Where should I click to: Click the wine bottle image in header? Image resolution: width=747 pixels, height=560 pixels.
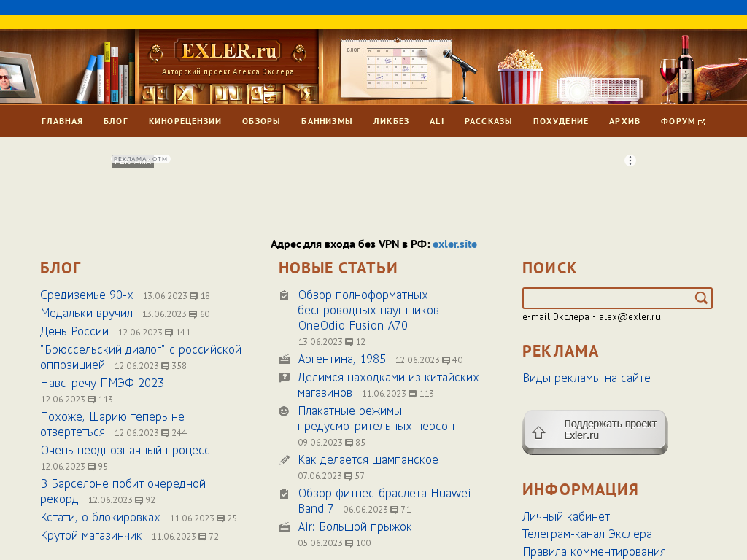point(685,69)
